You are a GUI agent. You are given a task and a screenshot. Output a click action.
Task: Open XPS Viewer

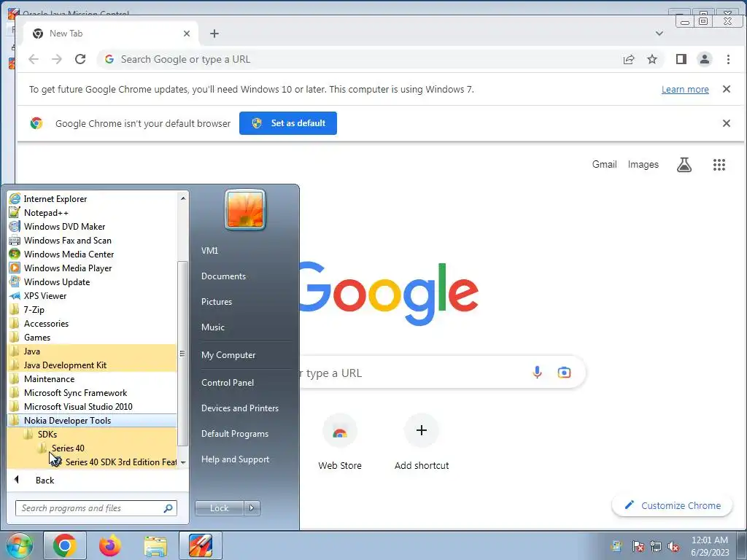93,296
